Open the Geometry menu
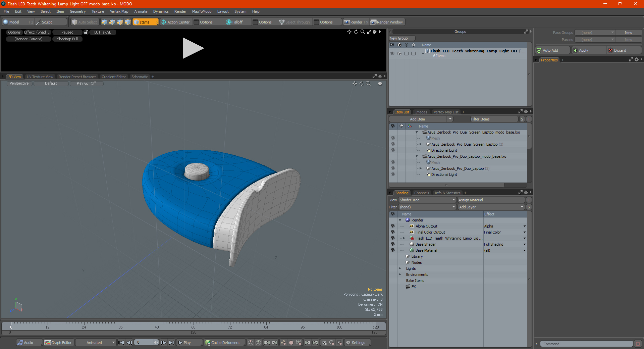Image resolution: width=644 pixels, height=349 pixels. 77,11
